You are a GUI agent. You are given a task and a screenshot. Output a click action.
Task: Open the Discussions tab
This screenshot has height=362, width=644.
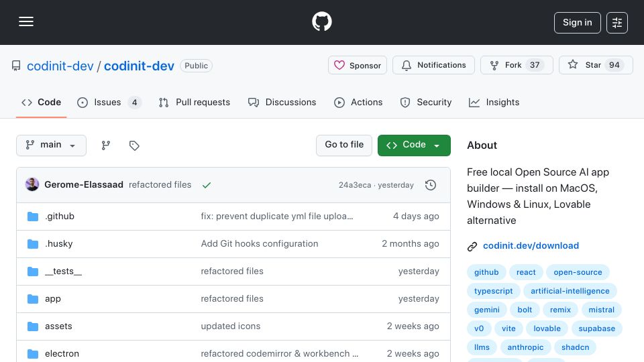282,102
